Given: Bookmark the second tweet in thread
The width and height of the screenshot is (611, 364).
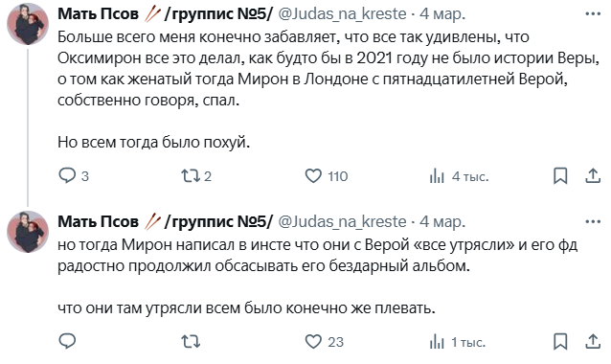Looking at the screenshot, I should tap(560, 342).
